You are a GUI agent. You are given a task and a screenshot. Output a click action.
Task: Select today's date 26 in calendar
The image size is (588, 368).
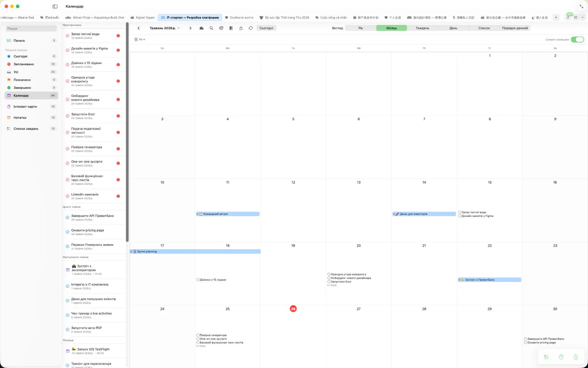tap(293, 309)
